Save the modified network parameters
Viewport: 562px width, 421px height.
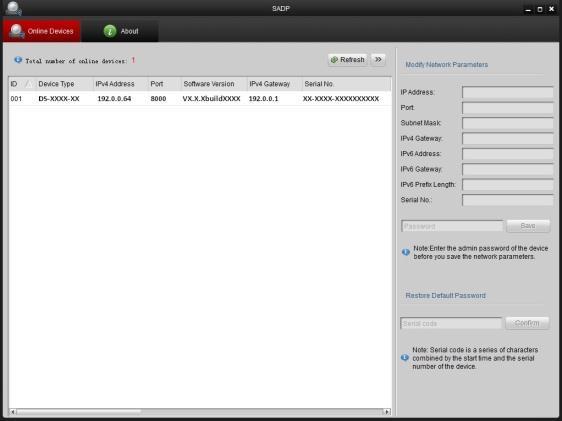528,226
